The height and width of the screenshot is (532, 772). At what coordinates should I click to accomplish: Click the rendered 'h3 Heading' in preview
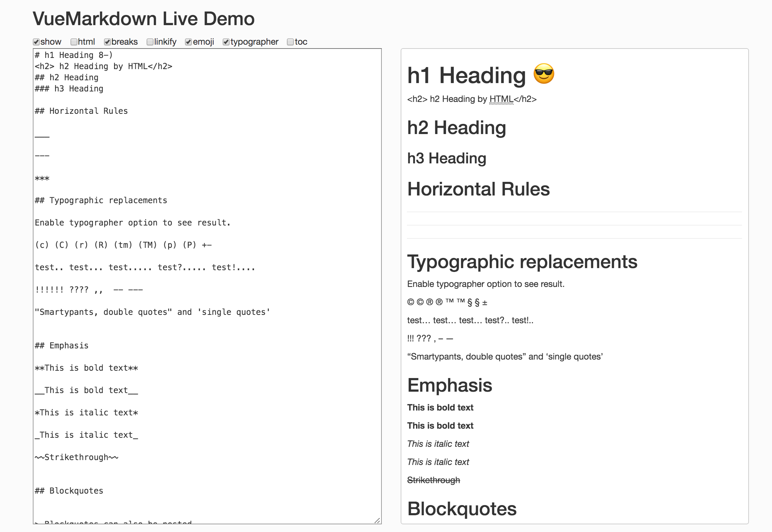click(x=447, y=158)
